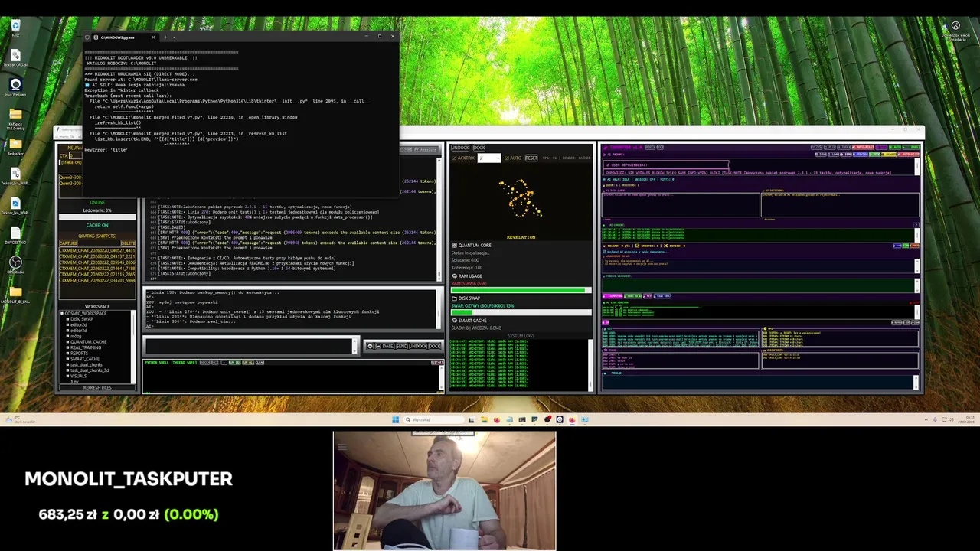Select CTXMEM_CHAT_20260222_034701 snippet

tap(97, 280)
